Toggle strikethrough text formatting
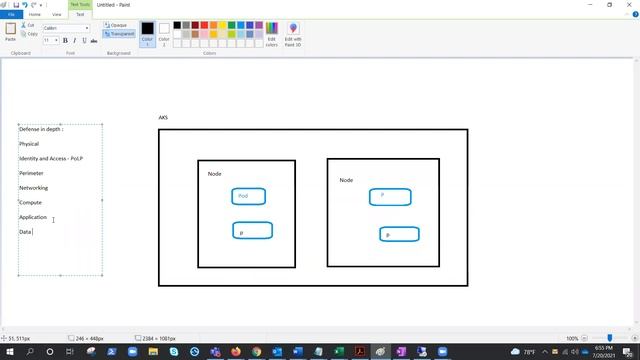 [x=94, y=40]
